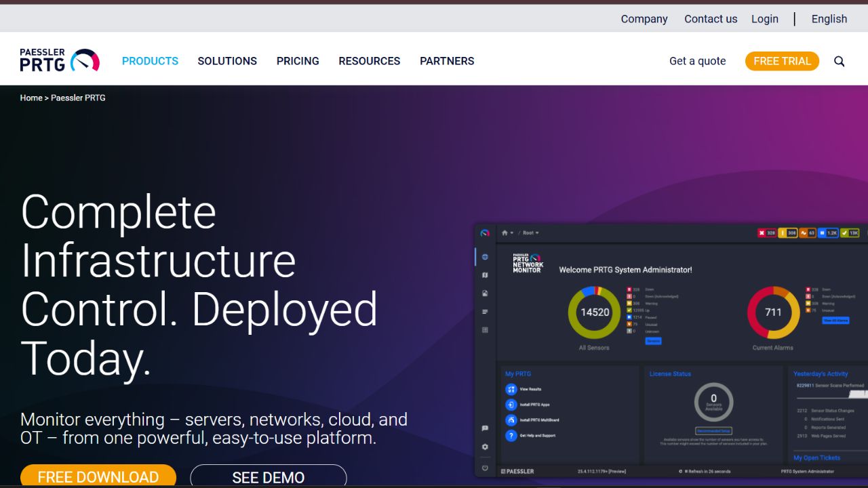Open the chat bubble icon in dashboard sidebar
The image size is (868, 488).
tap(485, 428)
